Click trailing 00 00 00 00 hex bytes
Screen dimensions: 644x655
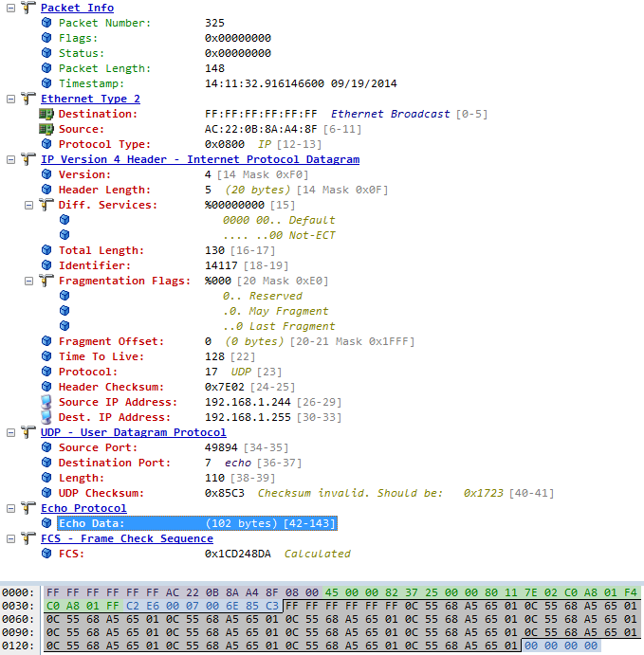[x=561, y=646]
